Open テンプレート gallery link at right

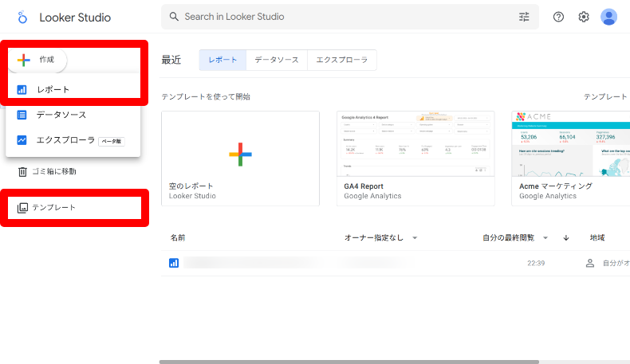(x=605, y=96)
